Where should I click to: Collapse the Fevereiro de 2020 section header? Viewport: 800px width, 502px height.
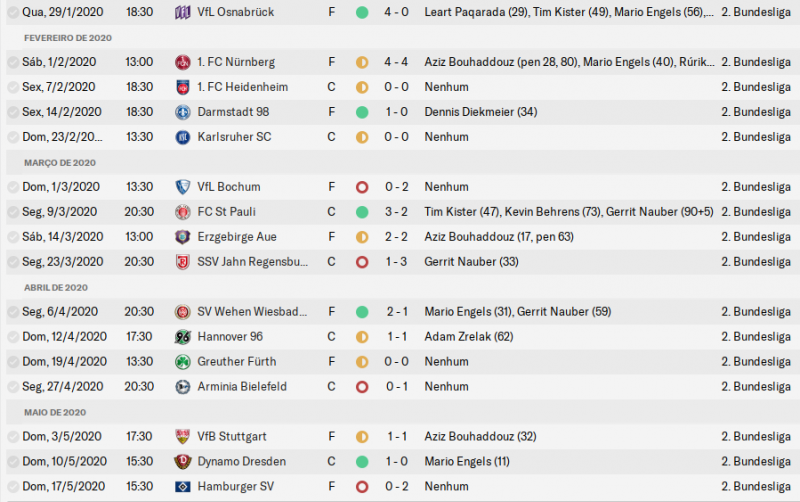coord(68,37)
